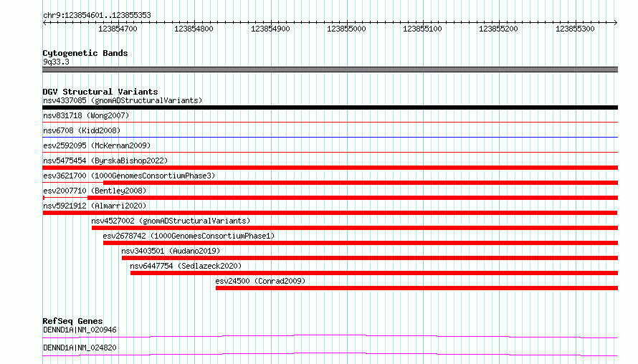Image resolution: width=638 pixels, height=364 pixels.
Task: Click the 123855100 ruler tick label
Action: point(422,29)
